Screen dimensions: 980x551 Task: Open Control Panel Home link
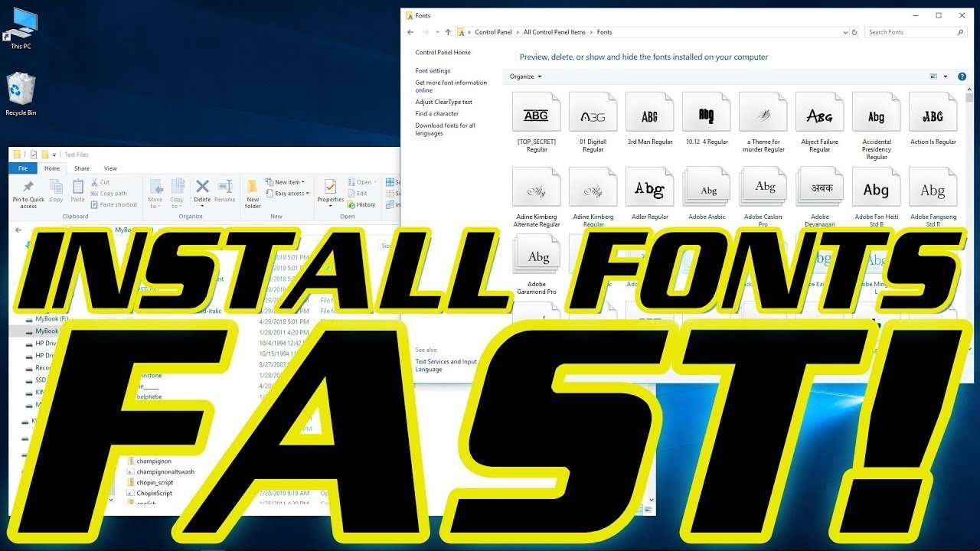[443, 53]
